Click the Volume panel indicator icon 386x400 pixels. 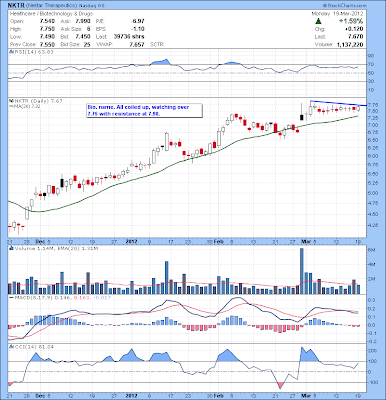[11, 248]
